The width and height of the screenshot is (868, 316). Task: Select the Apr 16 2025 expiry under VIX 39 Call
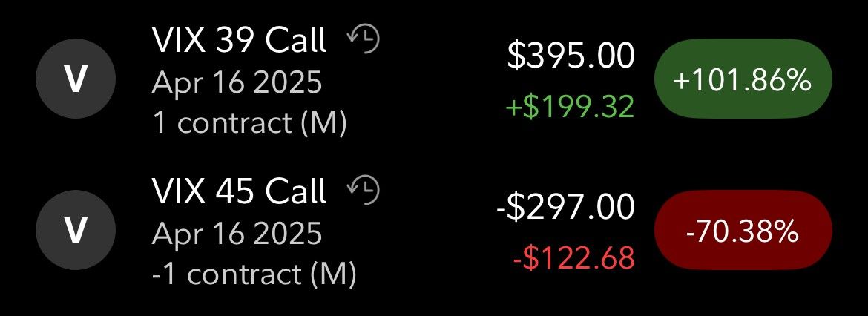237,82
